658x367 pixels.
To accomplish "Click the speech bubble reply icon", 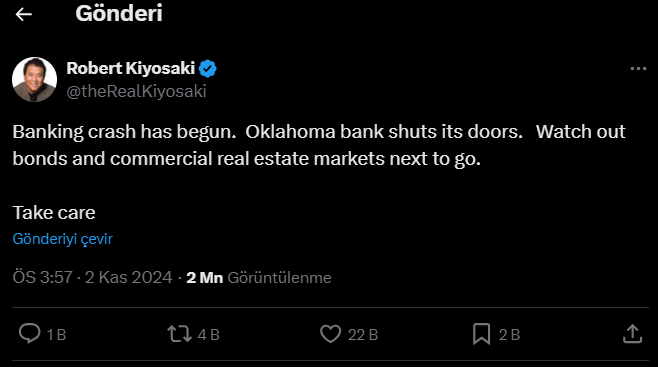I will (x=29, y=334).
